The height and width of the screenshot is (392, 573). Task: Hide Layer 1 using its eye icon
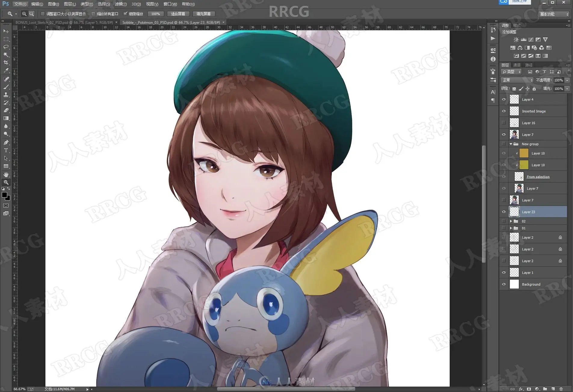504,272
